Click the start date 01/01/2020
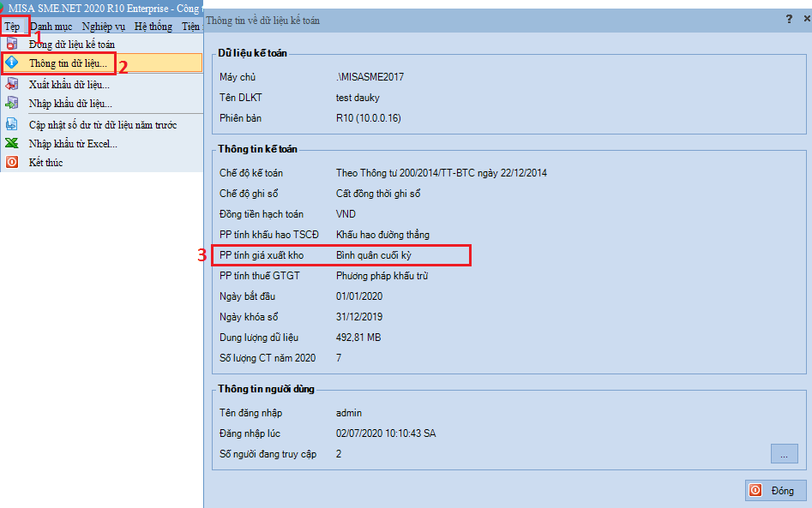812x508 pixels. tap(359, 296)
